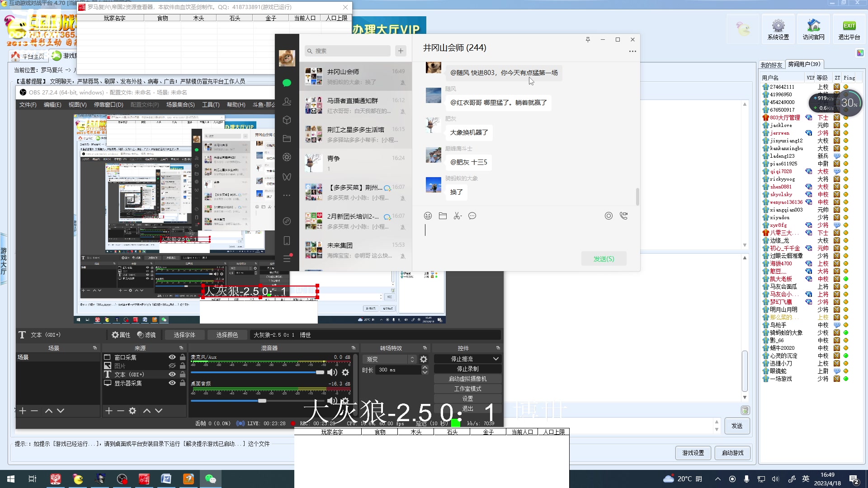Click WeChat profile avatar in sidebar
This screenshot has width=868, height=488.
(287, 58)
